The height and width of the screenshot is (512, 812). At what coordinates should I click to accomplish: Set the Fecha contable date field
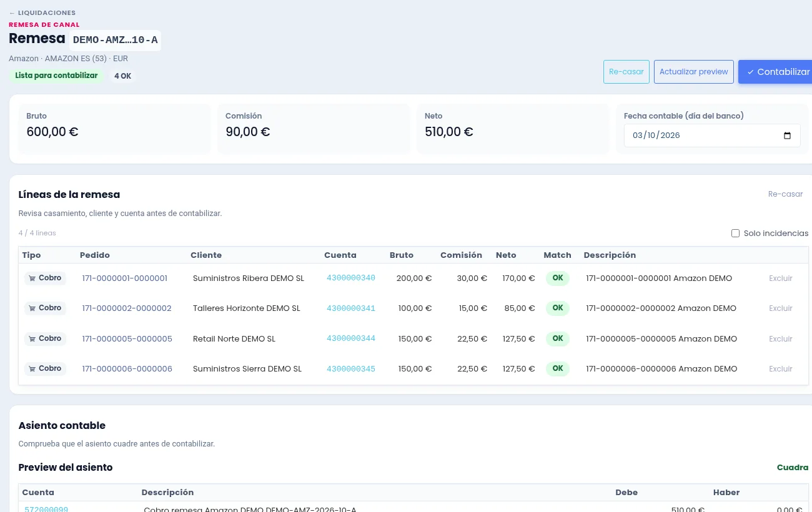tap(712, 135)
